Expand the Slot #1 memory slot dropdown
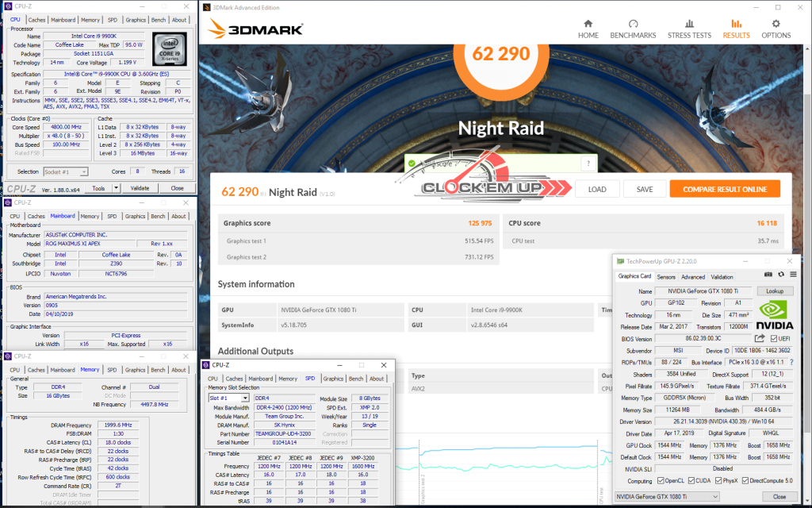 point(229,398)
